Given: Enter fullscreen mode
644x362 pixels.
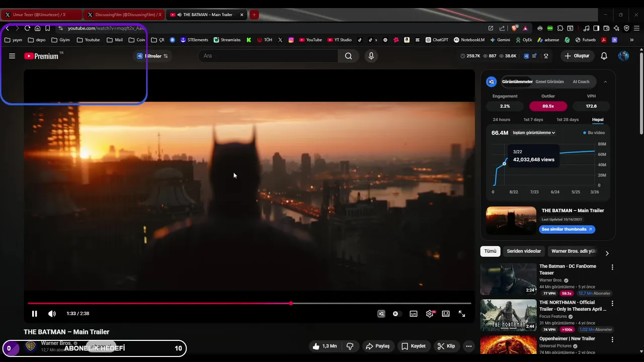Looking at the screenshot, I should (462, 314).
